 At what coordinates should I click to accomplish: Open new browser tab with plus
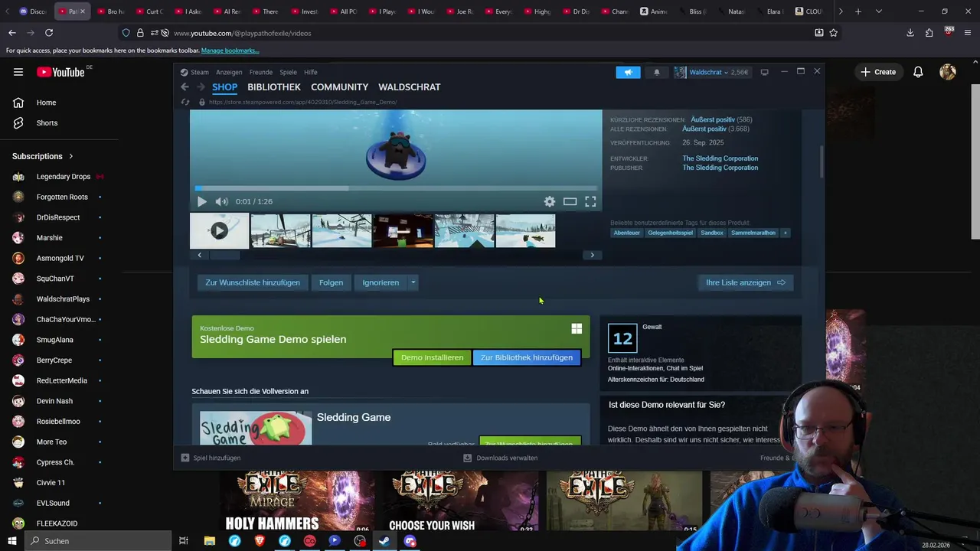coord(858,11)
